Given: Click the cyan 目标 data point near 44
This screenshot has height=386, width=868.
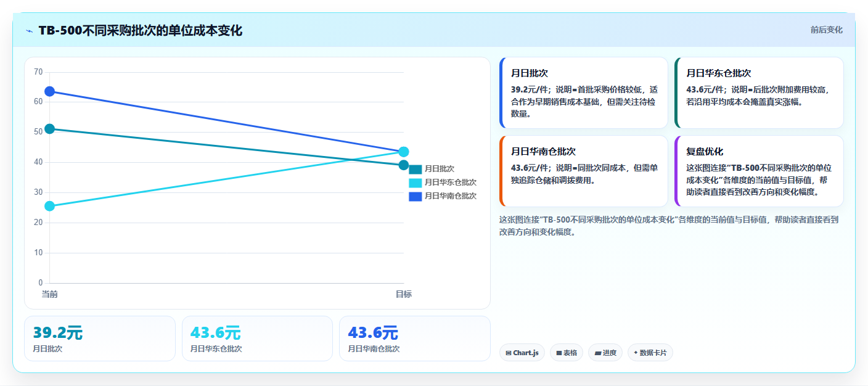Looking at the screenshot, I should click(404, 152).
